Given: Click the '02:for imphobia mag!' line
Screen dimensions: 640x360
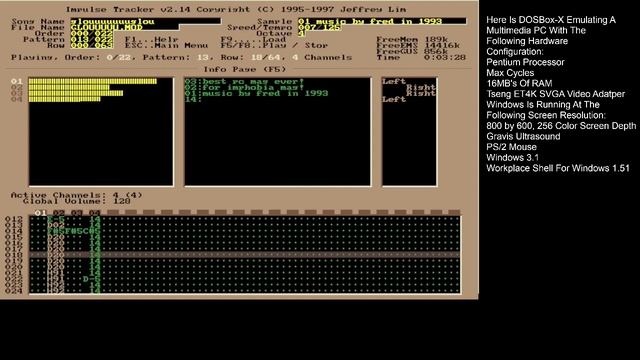Looking at the screenshot, I should [x=244, y=87].
